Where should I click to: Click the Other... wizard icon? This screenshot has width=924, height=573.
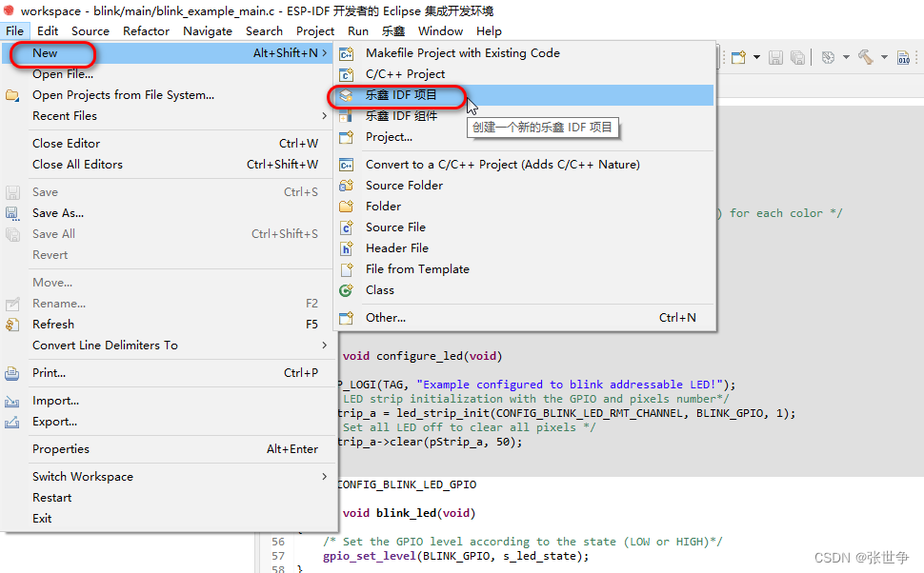pos(347,318)
